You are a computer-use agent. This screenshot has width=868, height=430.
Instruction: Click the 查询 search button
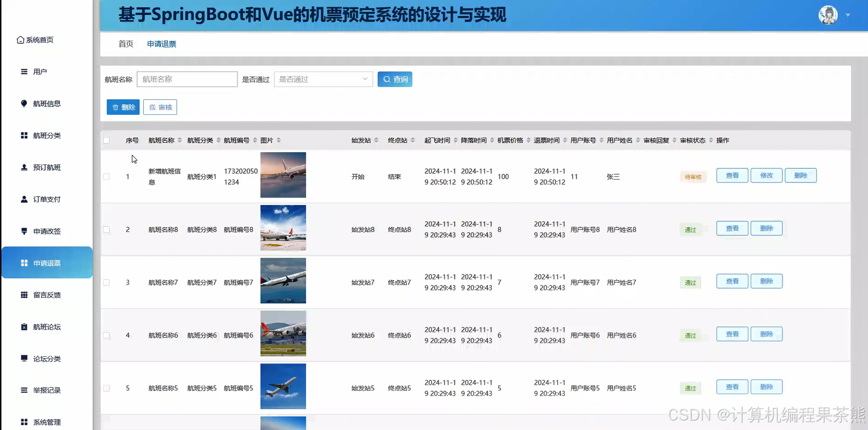(x=395, y=79)
